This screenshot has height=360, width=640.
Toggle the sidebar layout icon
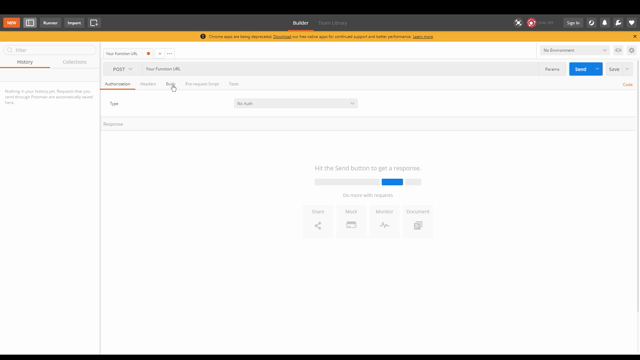(30, 23)
